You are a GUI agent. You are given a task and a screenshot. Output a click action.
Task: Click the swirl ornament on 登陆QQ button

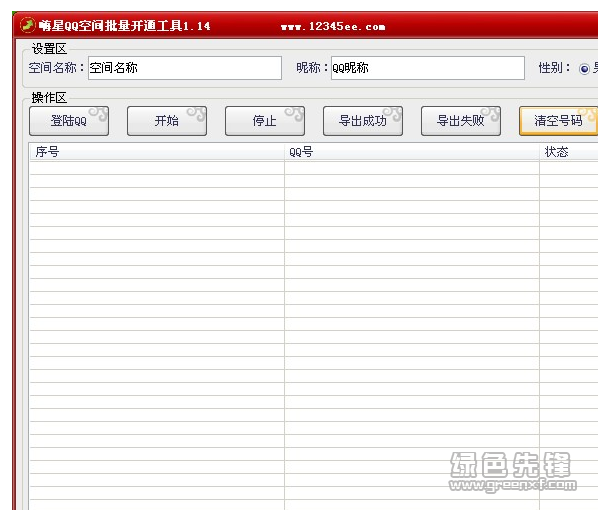[x=98, y=114]
